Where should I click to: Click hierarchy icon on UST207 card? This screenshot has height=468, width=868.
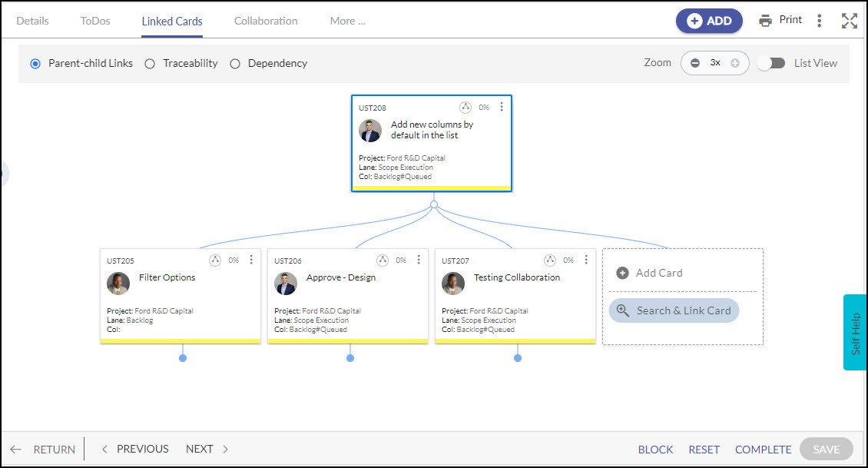tap(550, 261)
